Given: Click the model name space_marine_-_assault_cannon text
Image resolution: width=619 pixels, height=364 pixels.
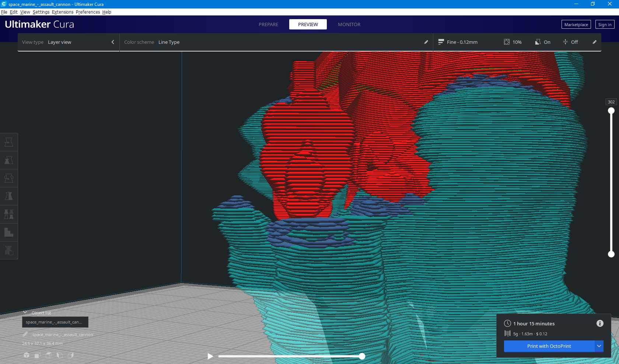Looking at the screenshot, I should pos(63,335).
